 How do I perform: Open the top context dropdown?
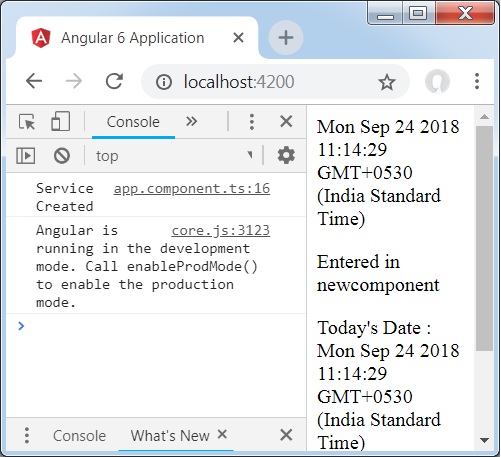(174, 156)
